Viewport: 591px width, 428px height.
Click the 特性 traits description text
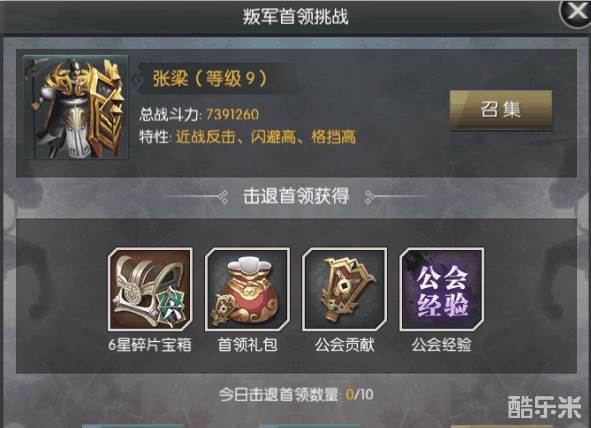(x=248, y=137)
